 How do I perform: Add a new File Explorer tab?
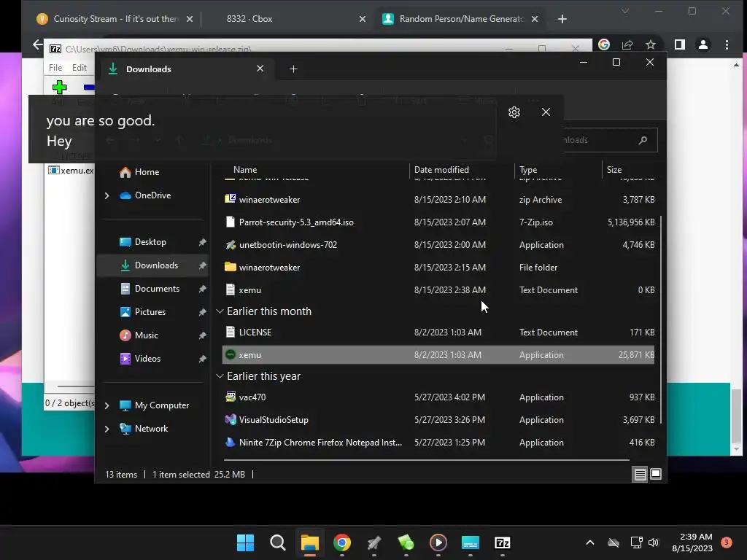pos(293,69)
